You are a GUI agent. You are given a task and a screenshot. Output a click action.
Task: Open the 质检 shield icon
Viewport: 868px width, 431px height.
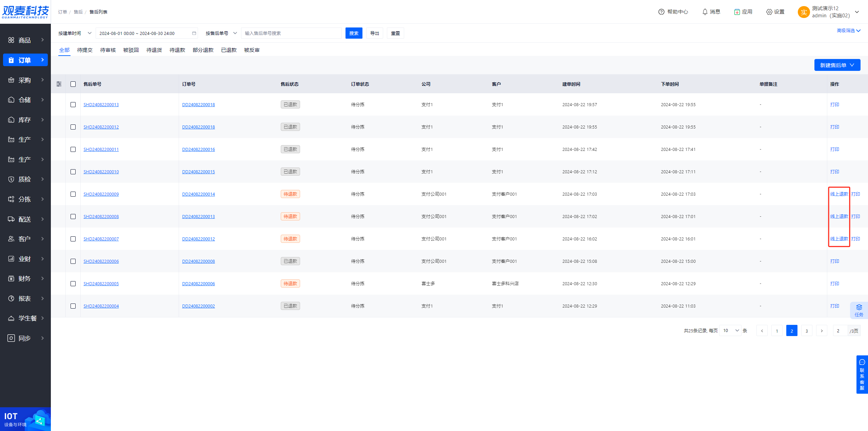pos(11,179)
